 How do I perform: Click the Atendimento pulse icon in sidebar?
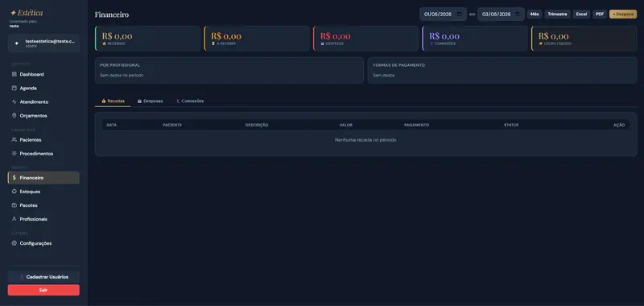tap(14, 101)
